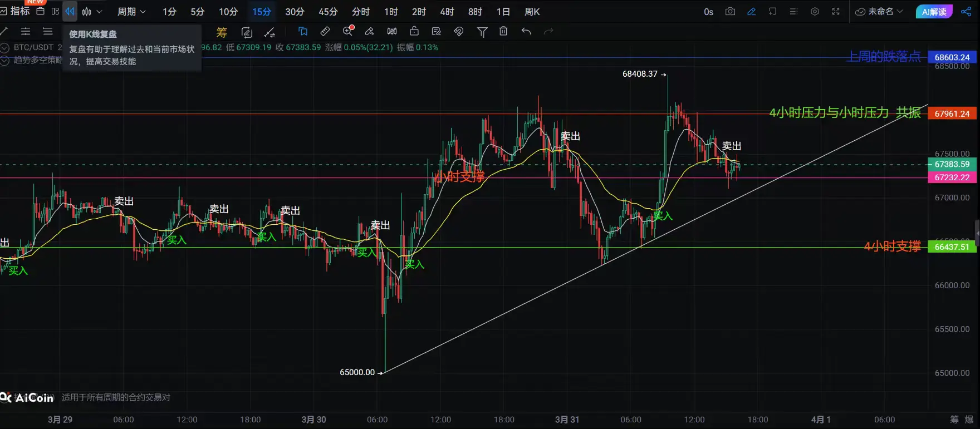Open the 筹 chip distribution tool
Screen dimensions: 980x429
222,32
